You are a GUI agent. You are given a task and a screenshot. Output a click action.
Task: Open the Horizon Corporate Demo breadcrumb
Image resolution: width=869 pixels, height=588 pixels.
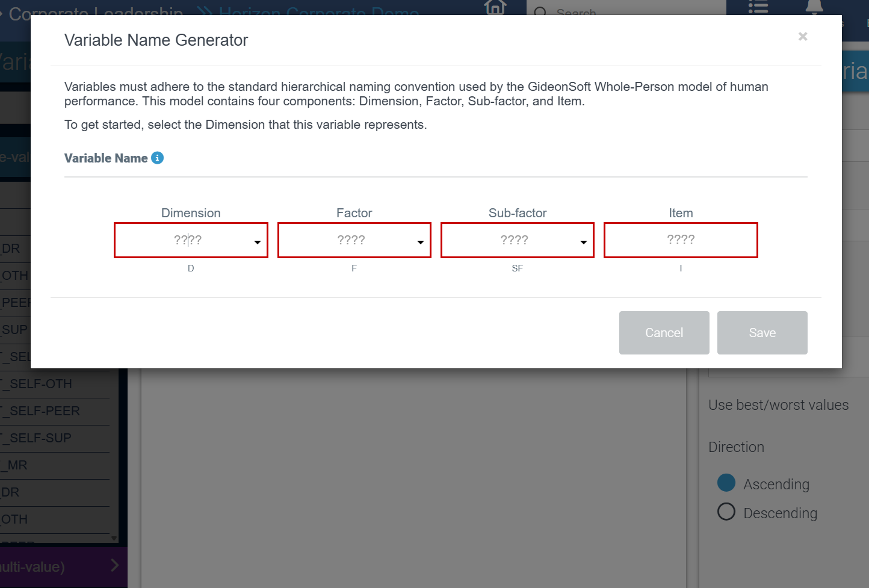click(319, 11)
